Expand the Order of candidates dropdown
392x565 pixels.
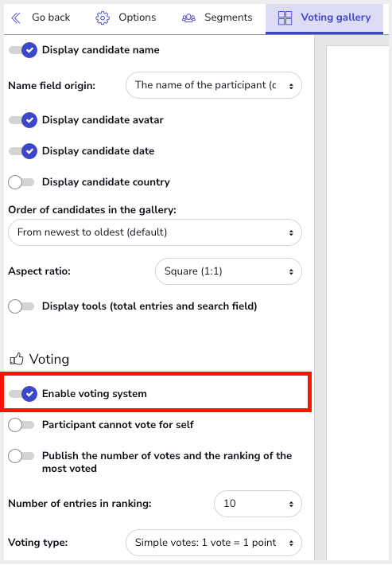pyautogui.click(x=155, y=232)
